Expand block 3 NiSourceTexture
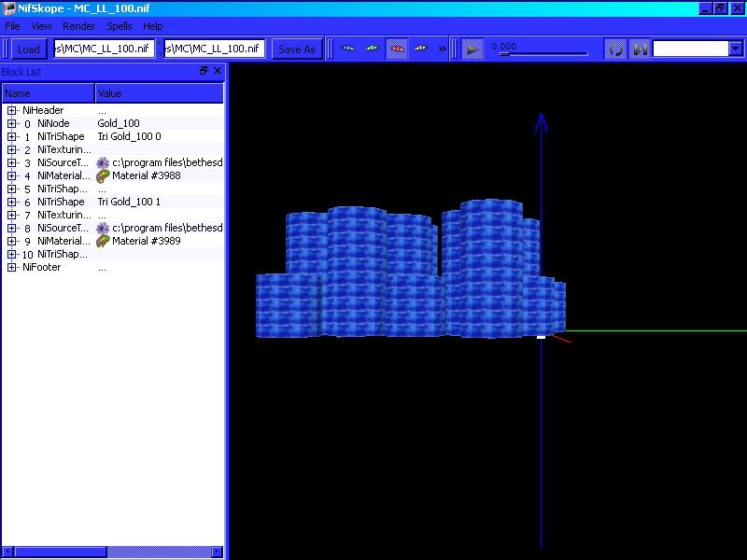 [11, 162]
